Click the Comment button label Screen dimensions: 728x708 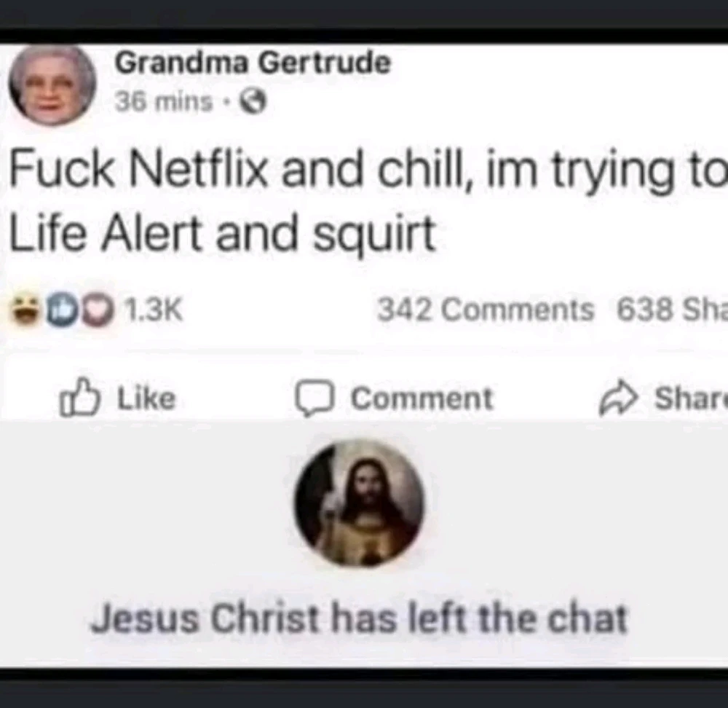(422, 399)
